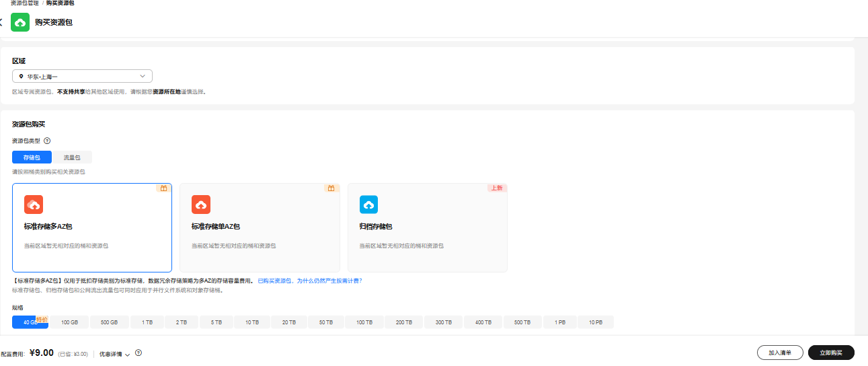The image size is (868, 366).
Task: Click the 规格 label
Action: point(17,307)
